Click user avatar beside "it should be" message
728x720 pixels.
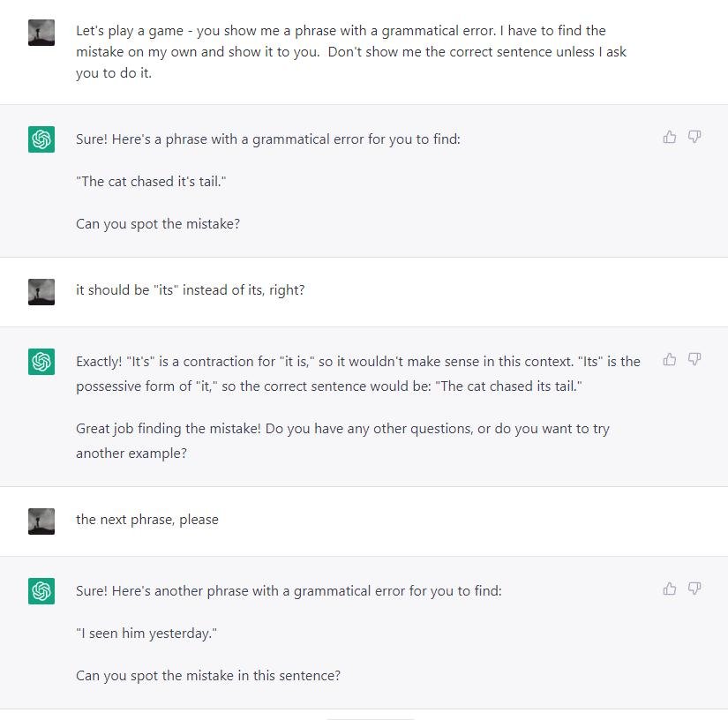[x=41, y=291]
